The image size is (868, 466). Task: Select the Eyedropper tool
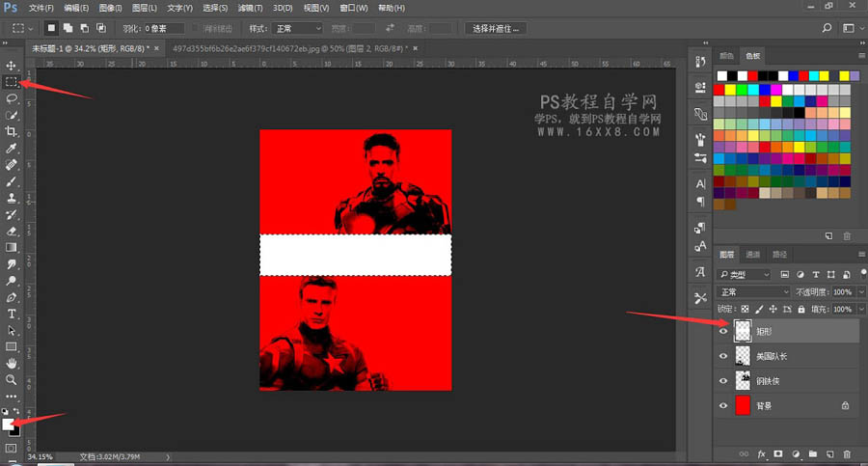[x=11, y=149]
